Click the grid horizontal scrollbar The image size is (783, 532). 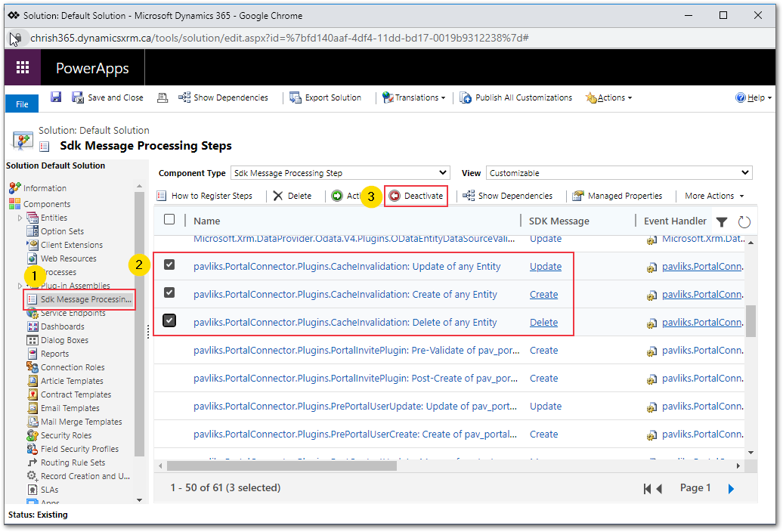coord(281,466)
